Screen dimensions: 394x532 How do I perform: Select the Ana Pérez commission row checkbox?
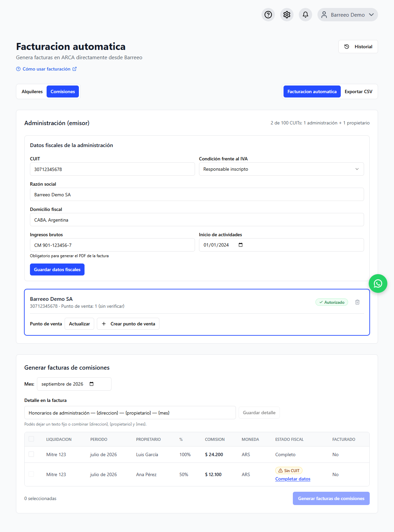point(31,474)
